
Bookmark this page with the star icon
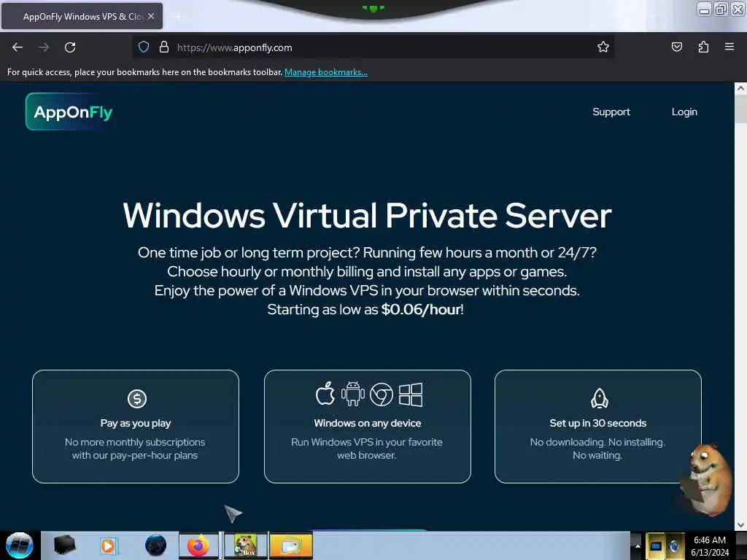(x=603, y=47)
